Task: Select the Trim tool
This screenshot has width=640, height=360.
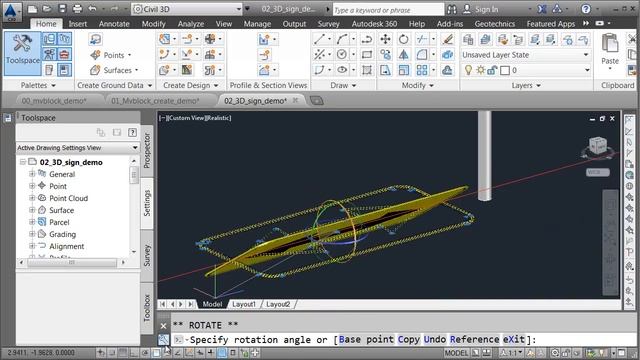Action: coord(422,39)
